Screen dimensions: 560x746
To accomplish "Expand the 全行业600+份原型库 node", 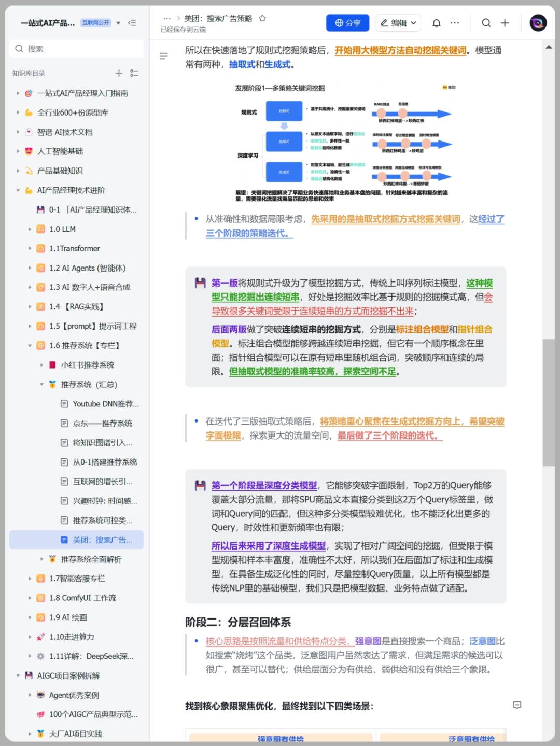I will tap(18, 112).
